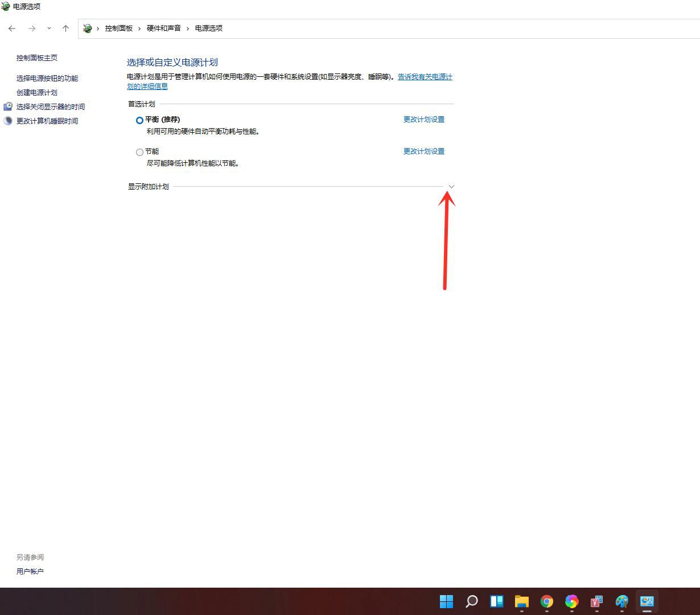The height and width of the screenshot is (615, 700).
Task: Expand the 显示附加计划 section chevron
Action: coord(451,186)
